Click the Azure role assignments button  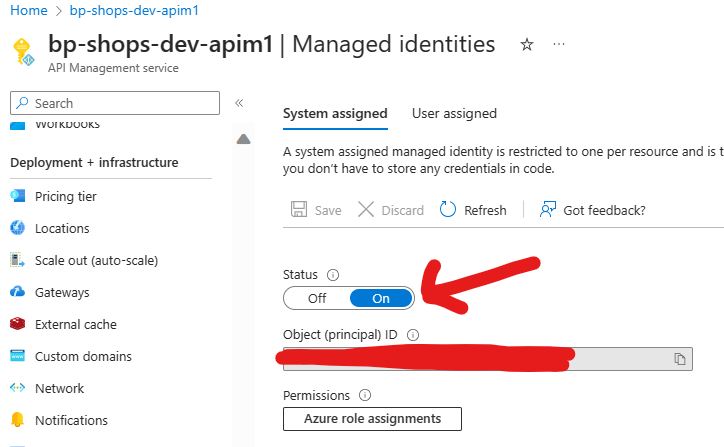point(372,419)
